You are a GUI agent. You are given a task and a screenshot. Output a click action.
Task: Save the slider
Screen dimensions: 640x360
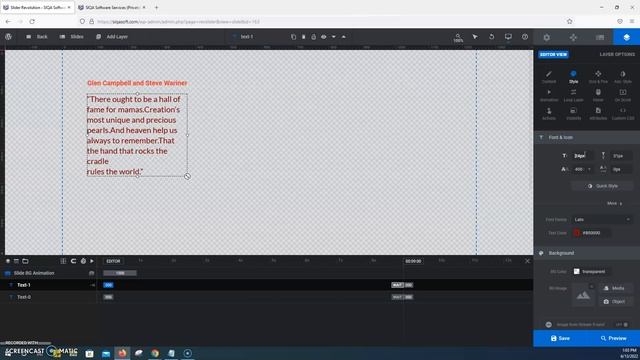point(560,338)
